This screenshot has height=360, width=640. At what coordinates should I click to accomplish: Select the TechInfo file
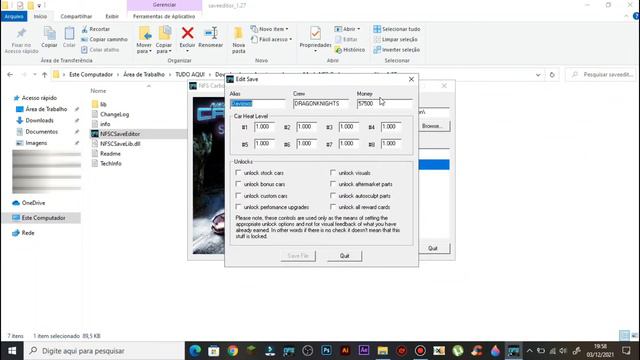pyautogui.click(x=111, y=163)
